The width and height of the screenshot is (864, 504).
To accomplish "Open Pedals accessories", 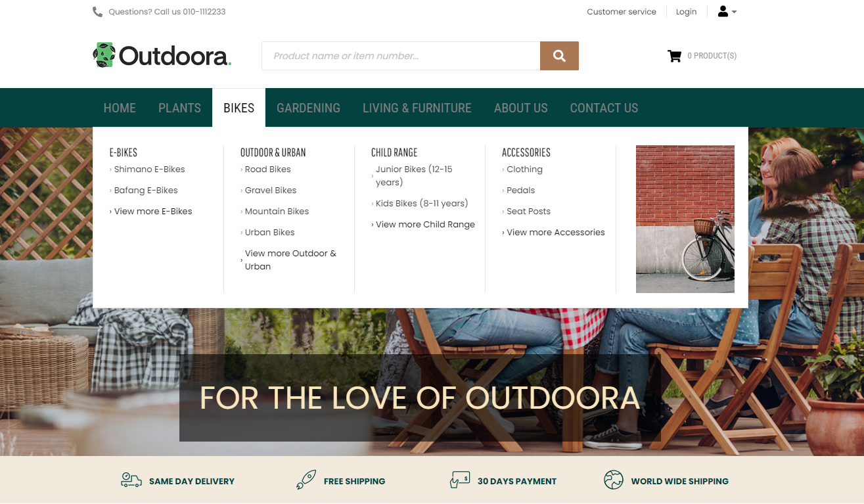I will (521, 190).
